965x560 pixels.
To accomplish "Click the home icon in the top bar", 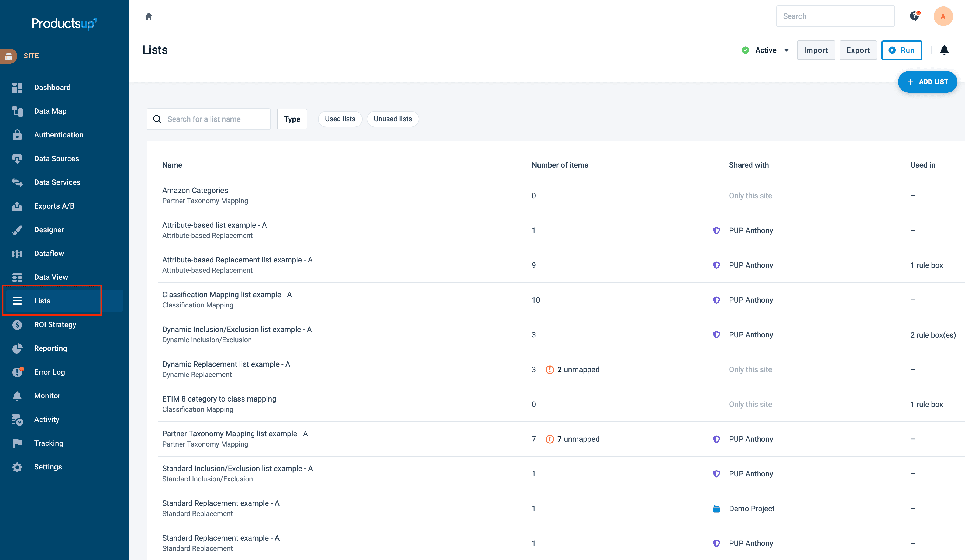I will [x=149, y=16].
